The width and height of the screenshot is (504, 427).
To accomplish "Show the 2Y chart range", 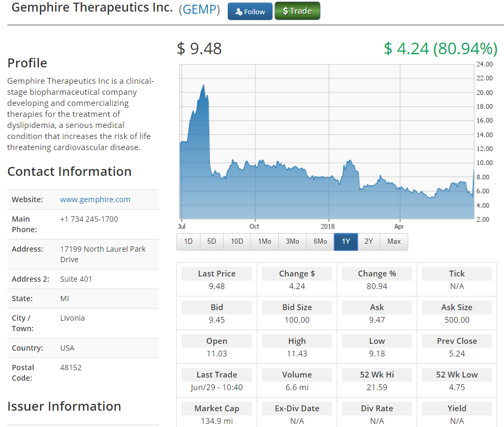I will (369, 241).
